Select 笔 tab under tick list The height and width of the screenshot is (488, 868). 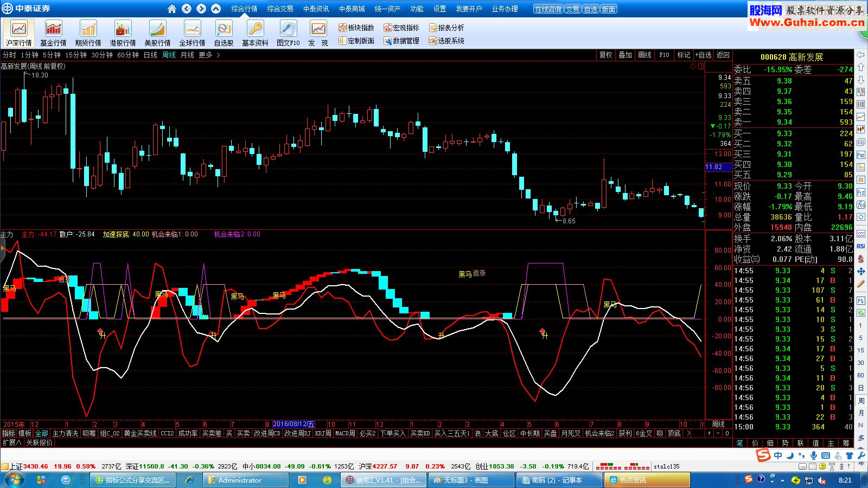tap(739, 443)
